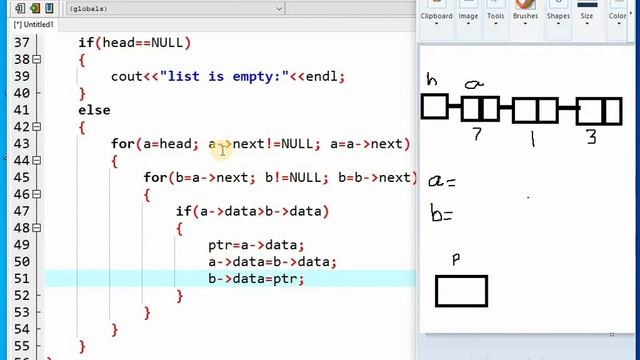Click the empty box labeled p in Paint canvas
This screenshot has width=640, height=360.
[461, 291]
